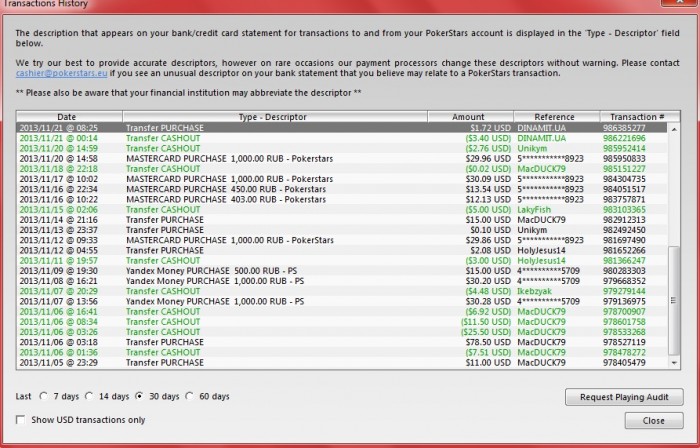Viewport: 700px width, 448px height.
Task: Sort by the Type - Descriptor column header
Action: click(x=275, y=117)
